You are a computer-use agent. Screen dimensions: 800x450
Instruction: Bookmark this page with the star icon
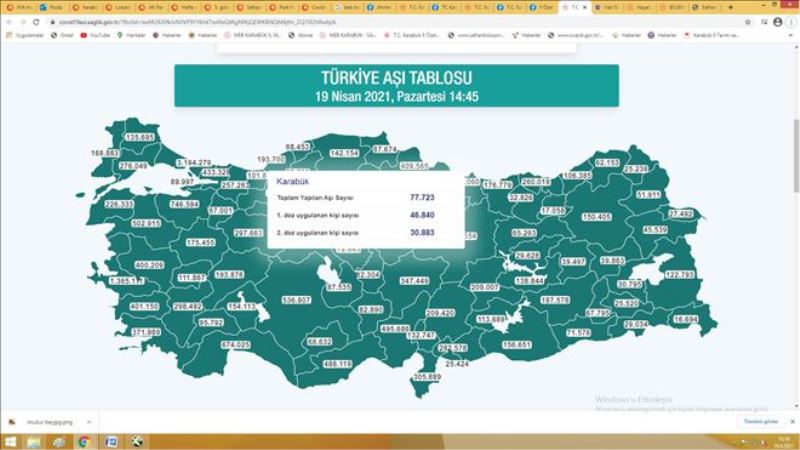tap(749, 21)
